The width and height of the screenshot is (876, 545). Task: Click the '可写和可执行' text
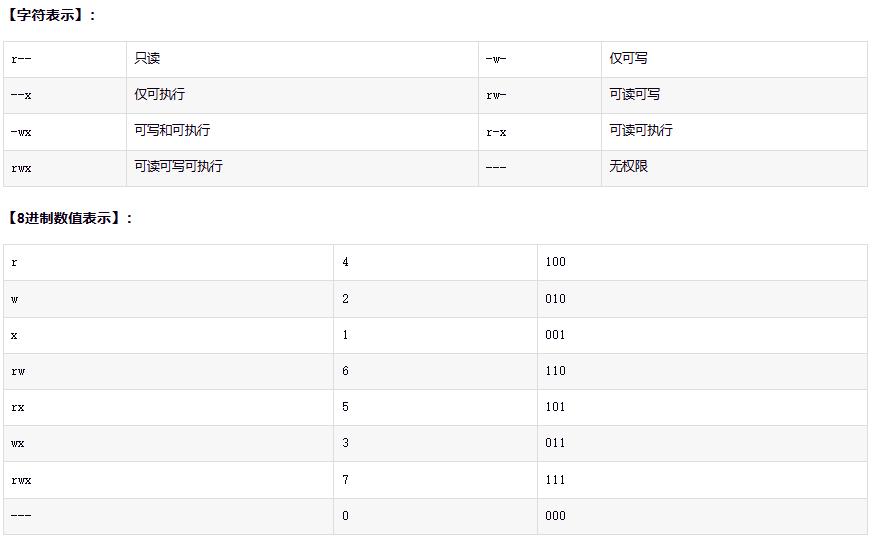pyautogui.click(x=172, y=131)
